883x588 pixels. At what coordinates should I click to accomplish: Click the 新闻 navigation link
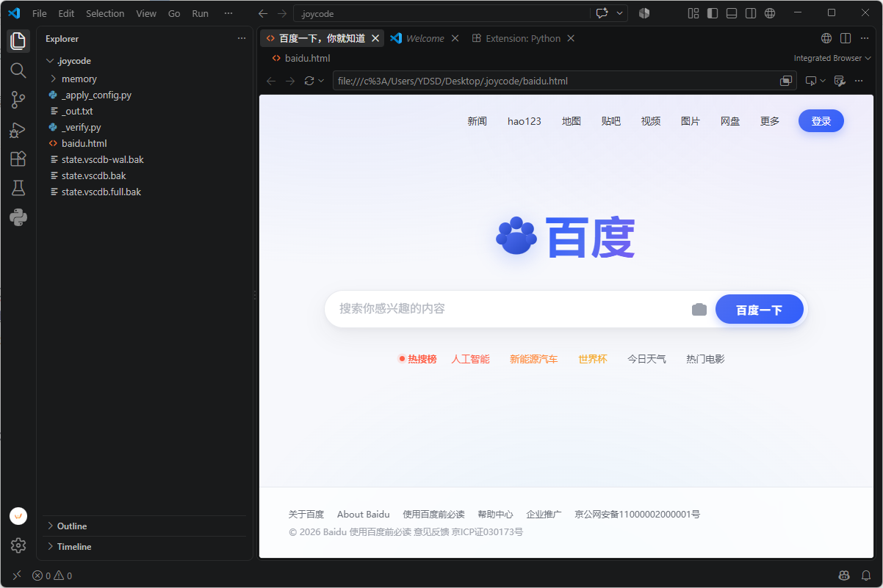pos(477,121)
